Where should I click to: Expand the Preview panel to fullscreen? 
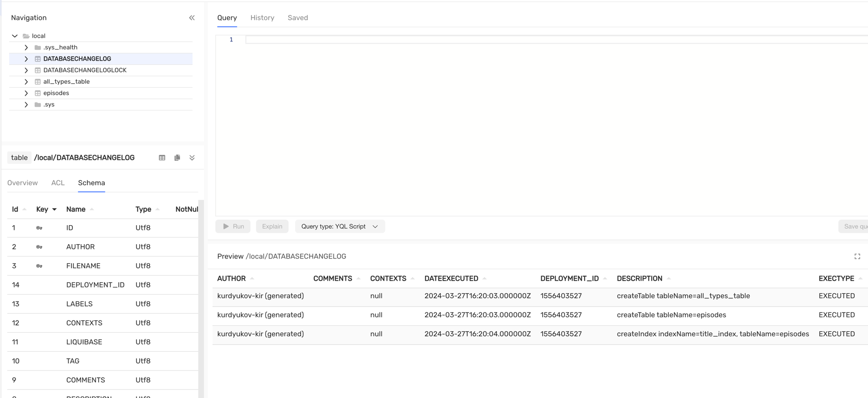tap(857, 257)
